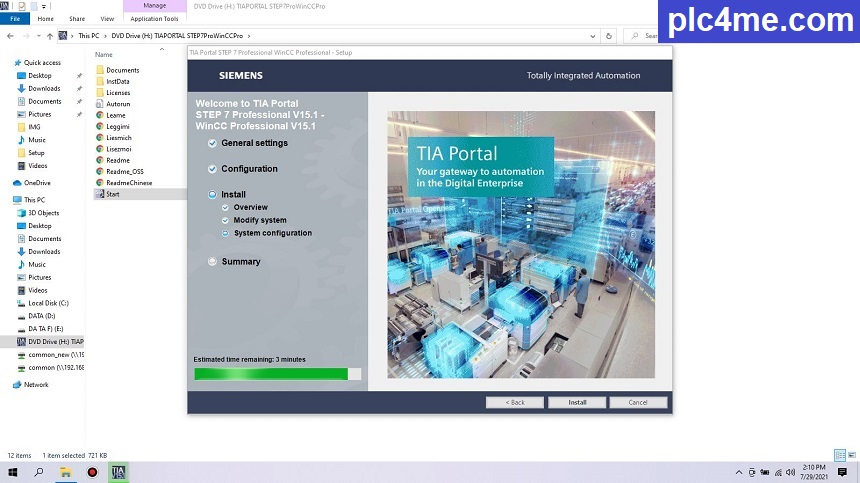Select the Summary step indicator
Viewport: 860px width, 483px height.
(x=212, y=262)
